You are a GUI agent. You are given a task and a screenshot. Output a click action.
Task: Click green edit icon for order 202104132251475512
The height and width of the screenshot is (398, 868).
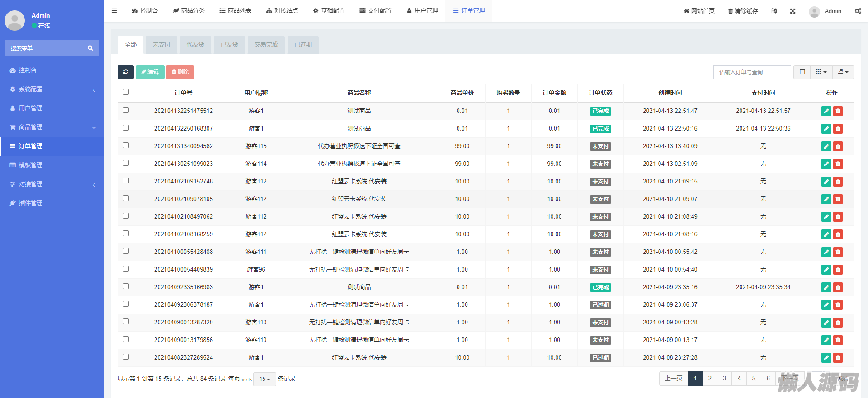(826, 111)
